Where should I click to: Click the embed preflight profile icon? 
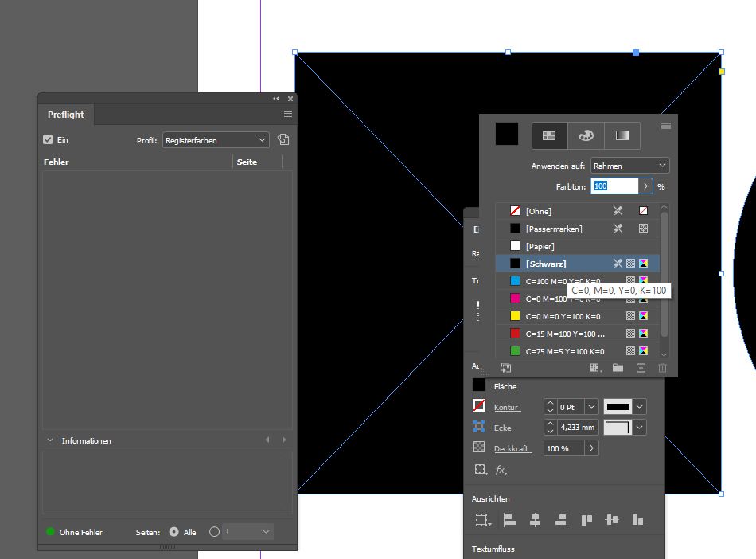coord(283,140)
